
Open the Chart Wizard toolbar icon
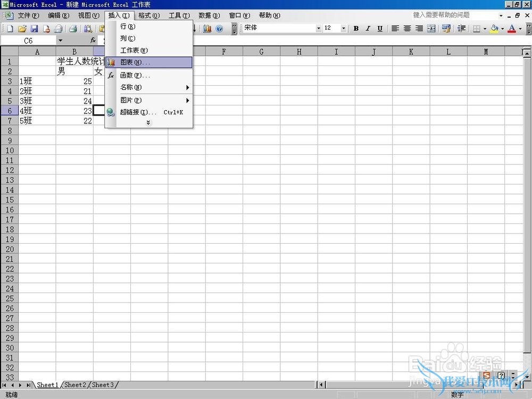click(207, 29)
